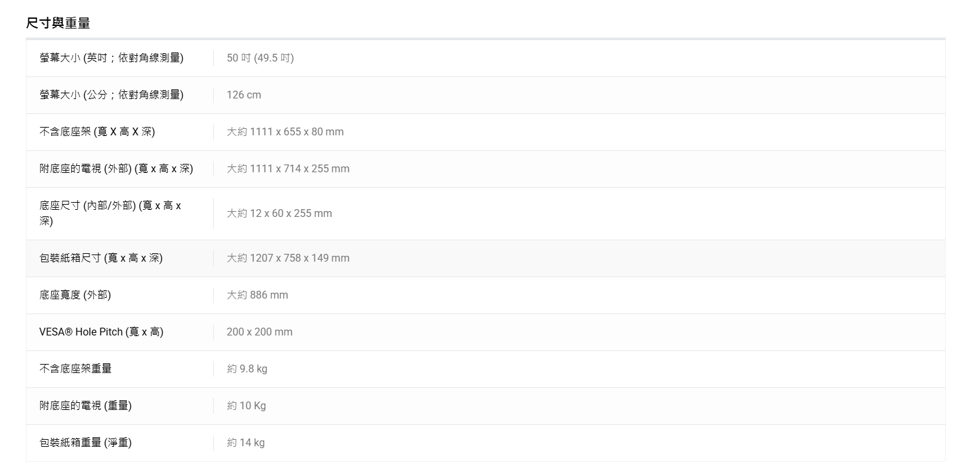Select the 大約 886 mm value
980x476 pixels.
[x=257, y=295]
